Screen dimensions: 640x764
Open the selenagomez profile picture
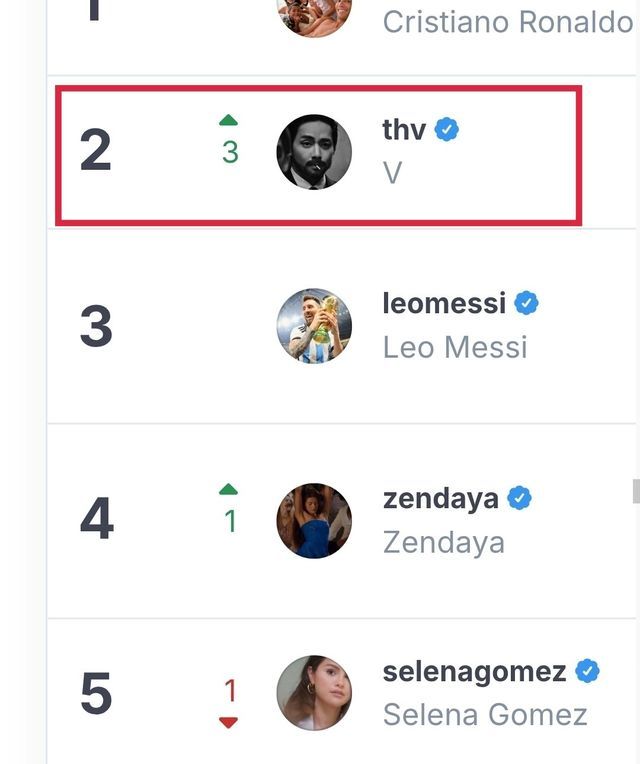(314, 693)
